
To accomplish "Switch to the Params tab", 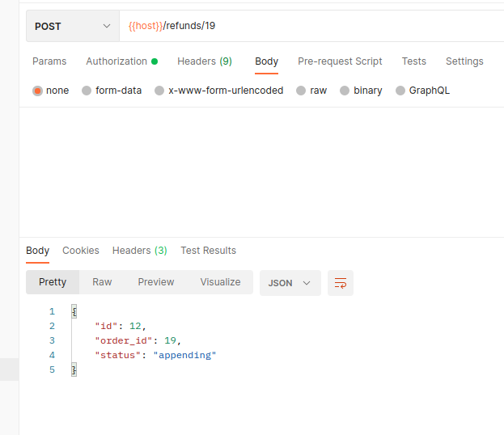I will click(x=49, y=61).
